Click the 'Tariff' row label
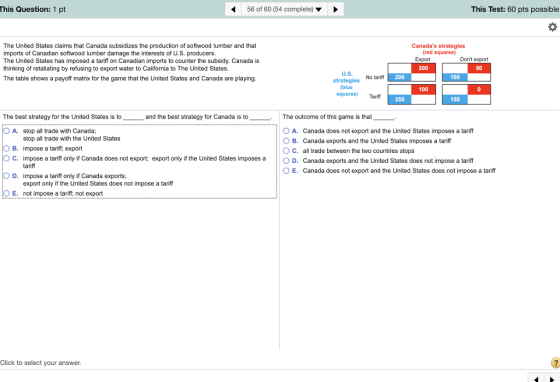Viewport: 560px width, 382px height. tap(375, 96)
